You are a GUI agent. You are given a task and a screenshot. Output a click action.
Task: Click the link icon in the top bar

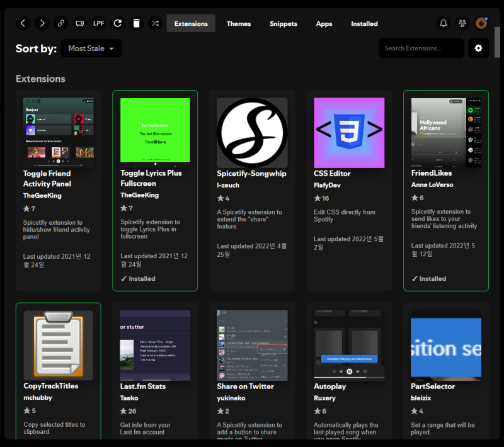click(61, 23)
